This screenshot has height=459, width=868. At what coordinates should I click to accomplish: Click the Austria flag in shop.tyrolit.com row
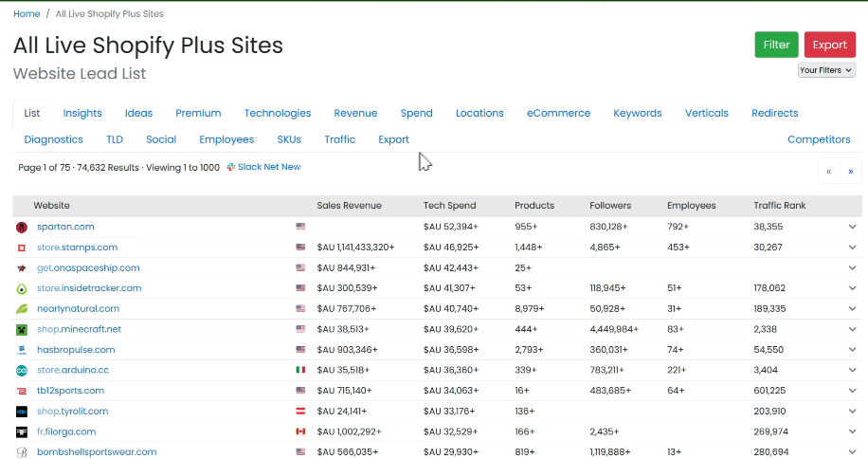(300, 411)
